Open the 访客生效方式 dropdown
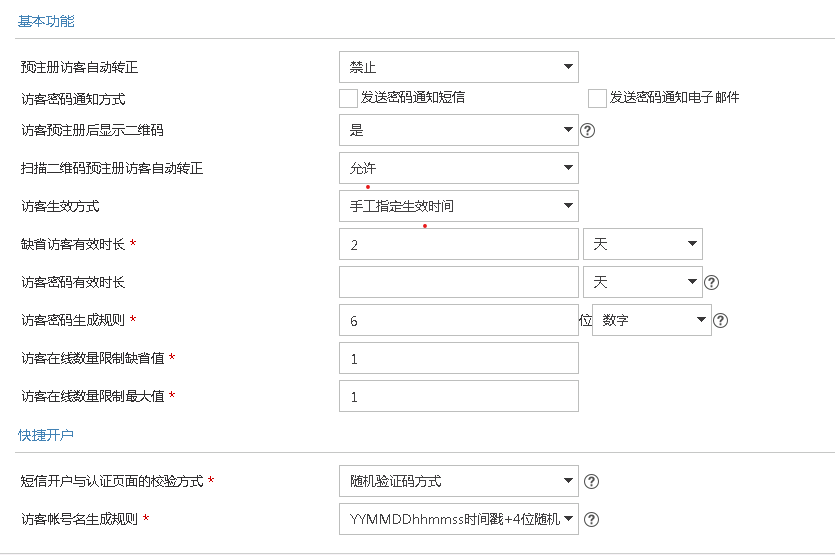The width and height of the screenshot is (835, 555). [x=458, y=206]
